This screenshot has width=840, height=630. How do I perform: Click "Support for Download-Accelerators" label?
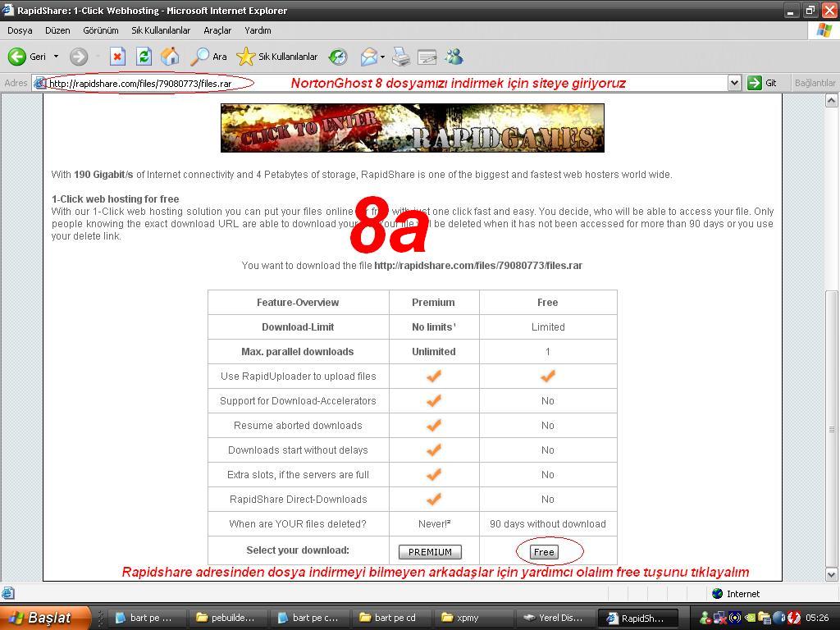(x=298, y=400)
